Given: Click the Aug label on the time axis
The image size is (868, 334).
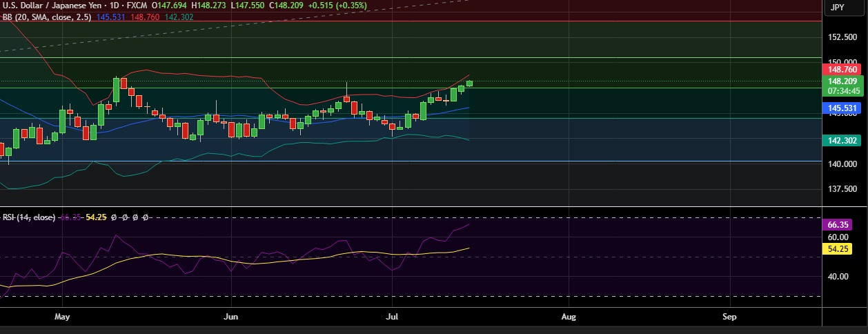Looking at the screenshot, I should (x=569, y=317).
